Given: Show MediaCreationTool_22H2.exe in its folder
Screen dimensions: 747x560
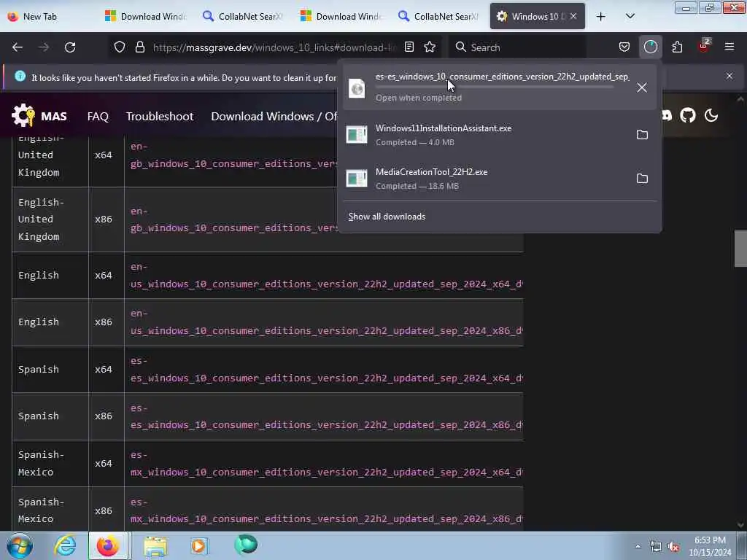Looking at the screenshot, I should click(642, 179).
